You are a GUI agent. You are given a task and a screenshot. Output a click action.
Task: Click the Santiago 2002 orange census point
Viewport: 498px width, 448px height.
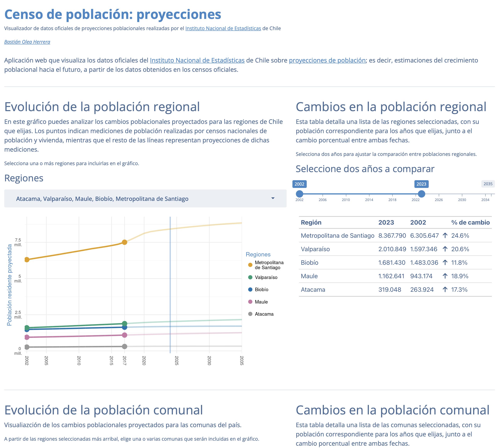pyautogui.click(x=27, y=260)
